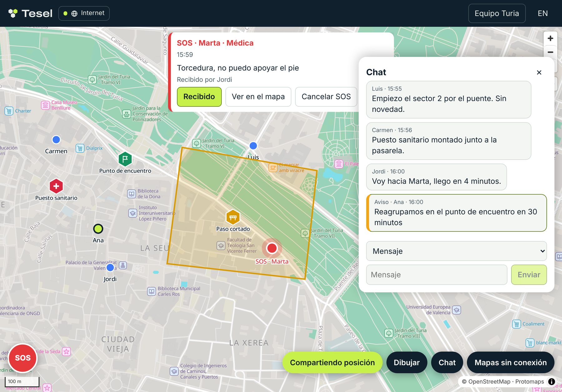Click Palacio de la Generalitat building icon
This screenshot has width=562, height=392.
[123, 265]
